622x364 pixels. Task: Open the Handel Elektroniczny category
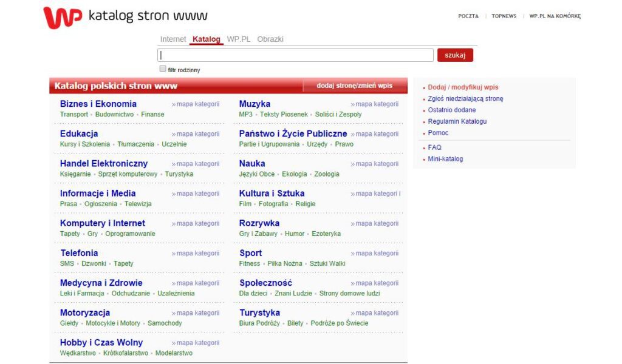[104, 163]
